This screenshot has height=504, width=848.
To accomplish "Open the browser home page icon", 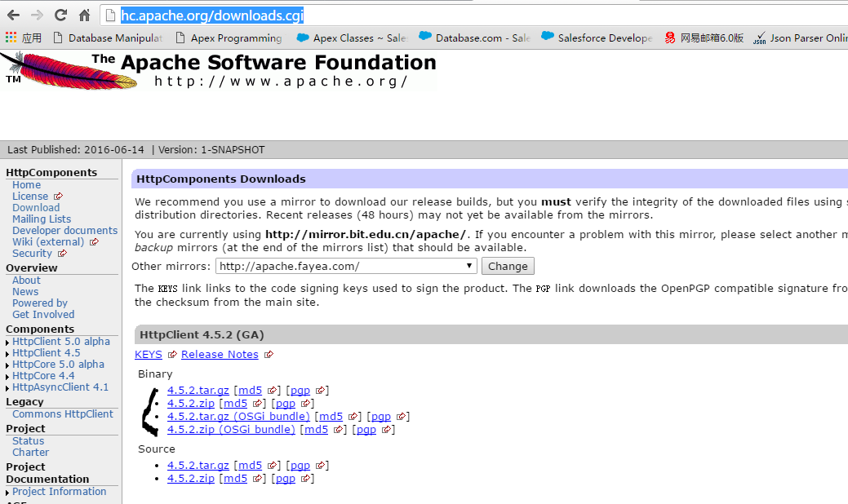I will click(x=84, y=15).
